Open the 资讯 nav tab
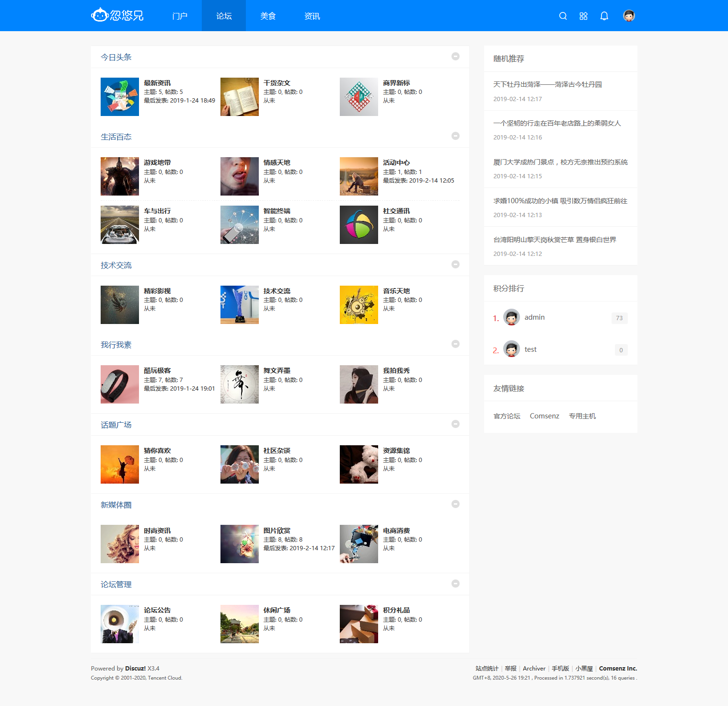 [x=312, y=16]
